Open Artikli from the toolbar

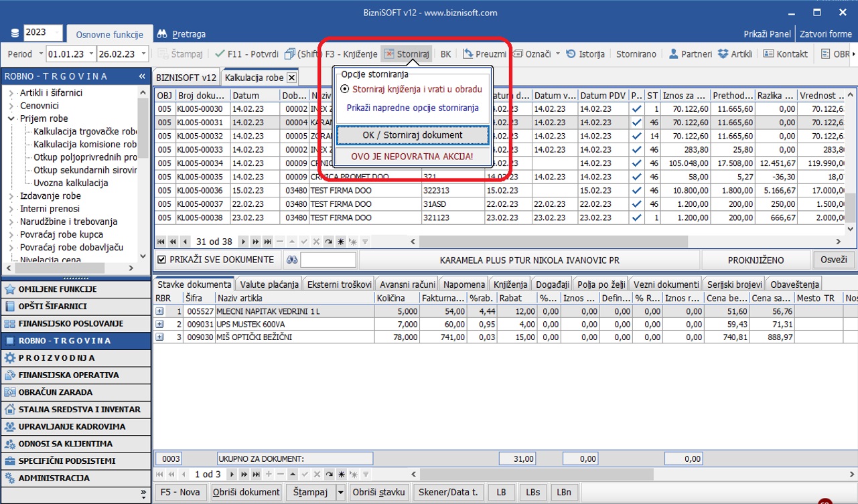click(x=735, y=54)
